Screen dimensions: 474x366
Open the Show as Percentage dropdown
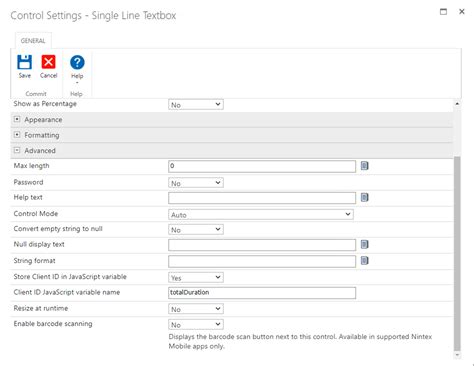point(196,105)
